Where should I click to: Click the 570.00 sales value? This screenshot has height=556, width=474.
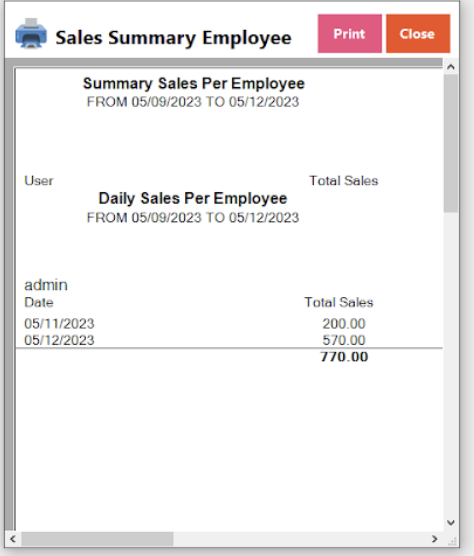point(344,340)
